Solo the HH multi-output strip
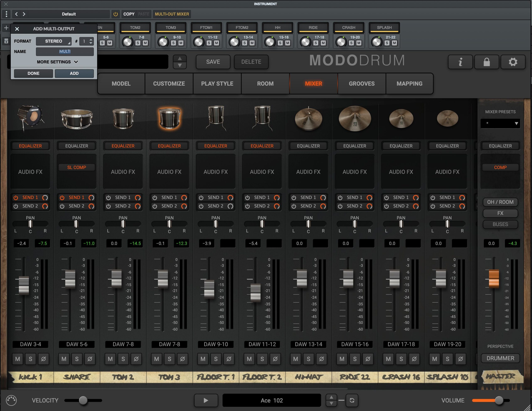Image resolution: width=532 pixels, height=411 pixels. point(280,43)
